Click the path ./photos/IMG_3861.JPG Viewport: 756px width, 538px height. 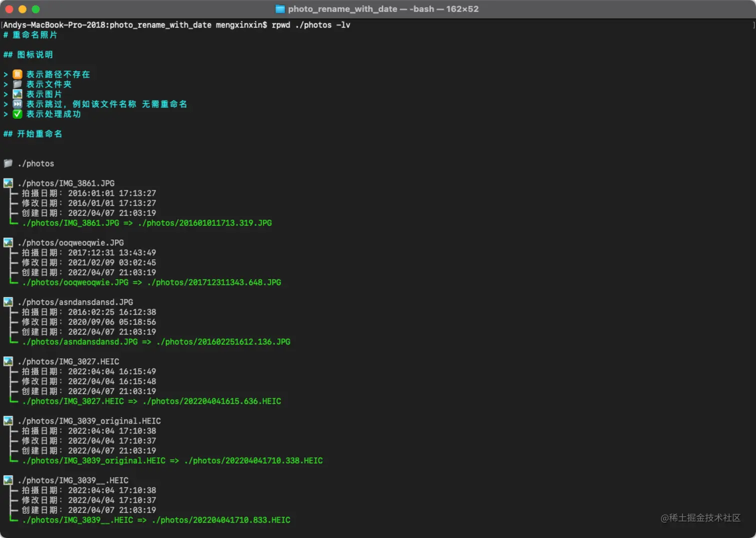(x=66, y=183)
